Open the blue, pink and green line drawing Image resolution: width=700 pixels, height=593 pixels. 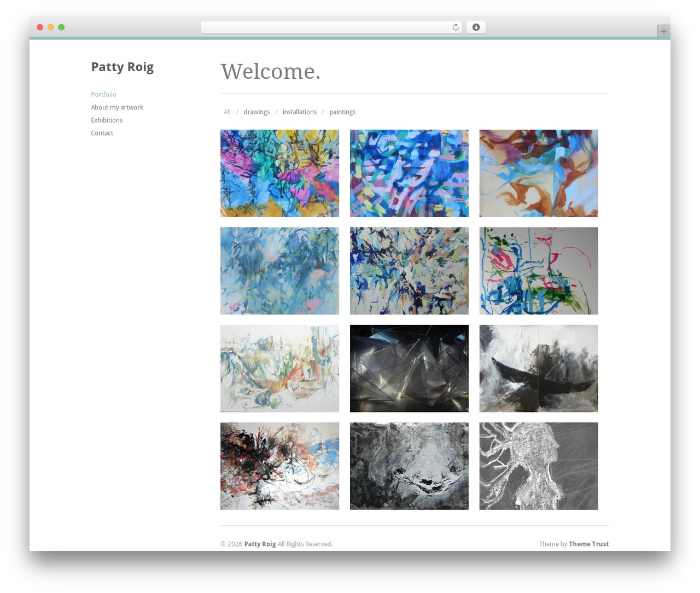[539, 271]
